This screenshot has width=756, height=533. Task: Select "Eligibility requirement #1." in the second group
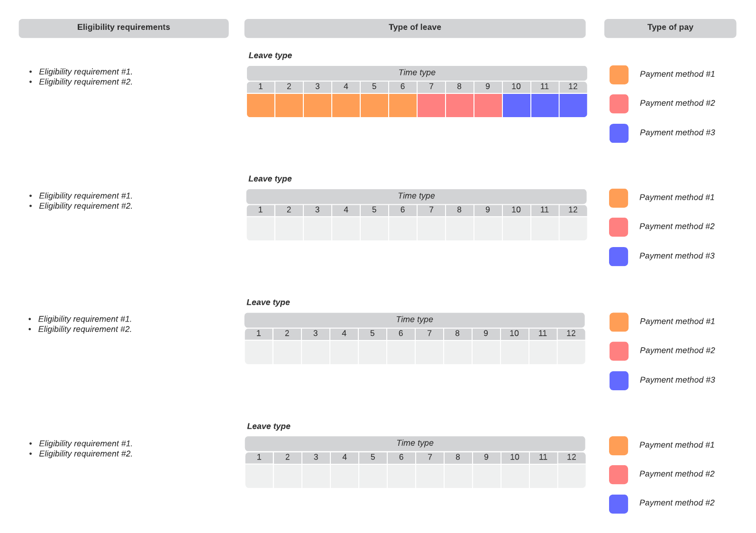click(x=86, y=196)
